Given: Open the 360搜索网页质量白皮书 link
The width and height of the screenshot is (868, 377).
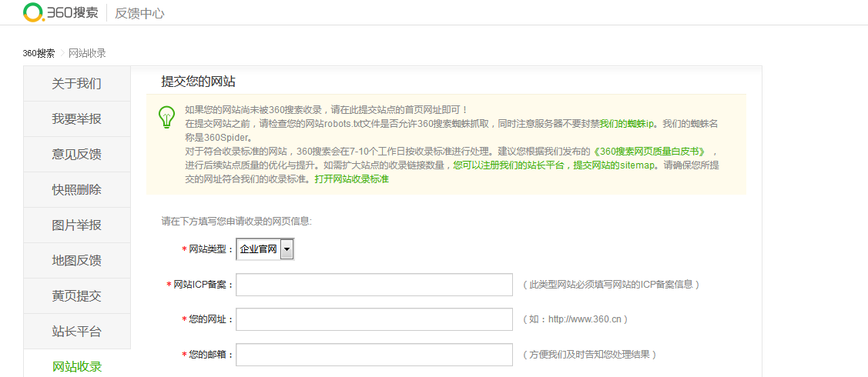Looking at the screenshot, I should tap(648, 151).
